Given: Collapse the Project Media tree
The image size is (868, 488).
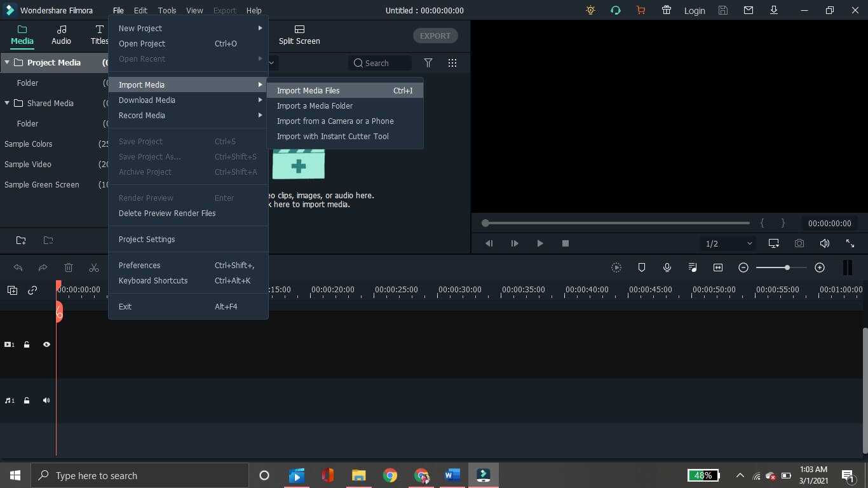Looking at the screenshot, I should pyautogui.click(x=7, y=62).
